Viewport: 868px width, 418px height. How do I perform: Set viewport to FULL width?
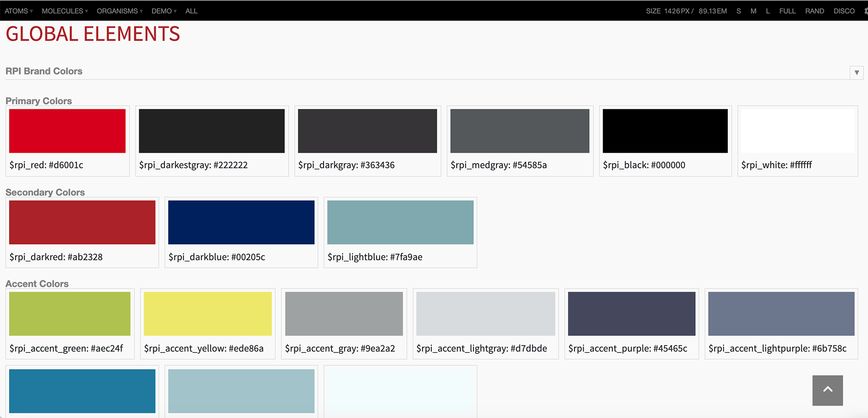pyautogui.click(x=787, y=11)
